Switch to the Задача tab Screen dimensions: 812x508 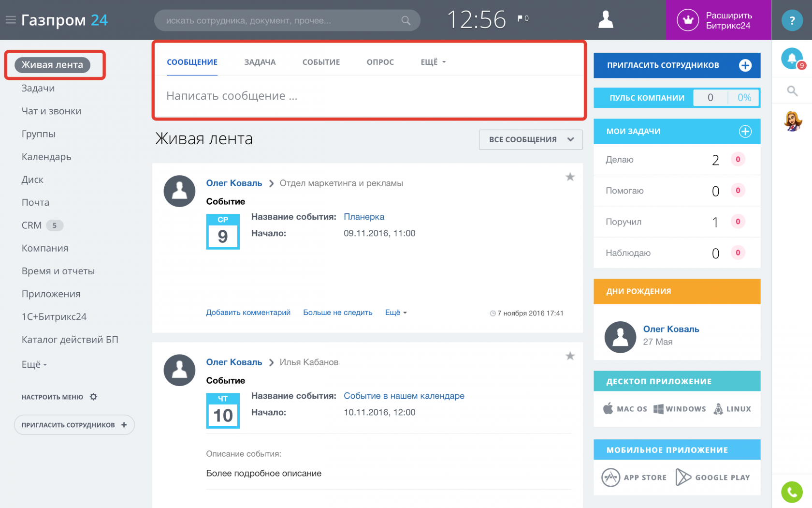click(x=260, y=62)
